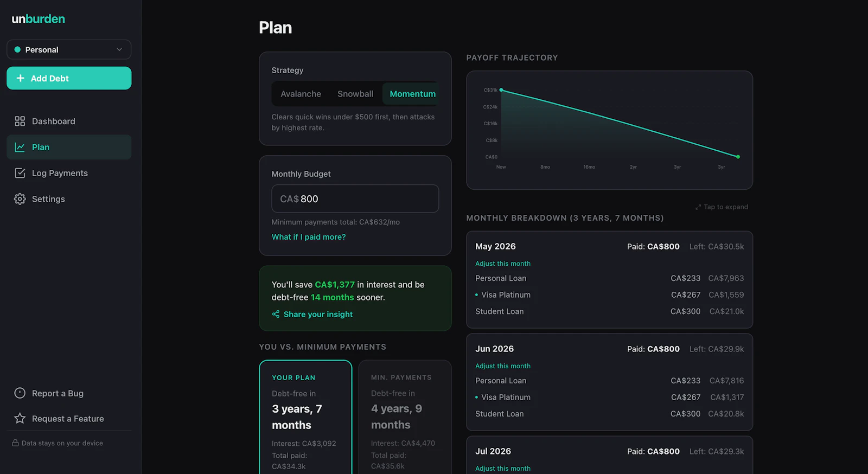868x474 pixels.
Task: Click the Plan chart icon
Action: click(20, 147)
